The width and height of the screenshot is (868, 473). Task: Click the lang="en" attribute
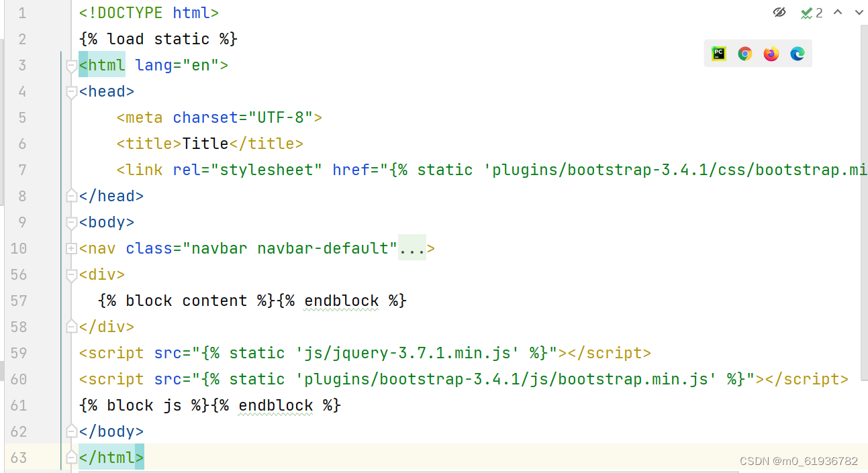tap(177, 65)
